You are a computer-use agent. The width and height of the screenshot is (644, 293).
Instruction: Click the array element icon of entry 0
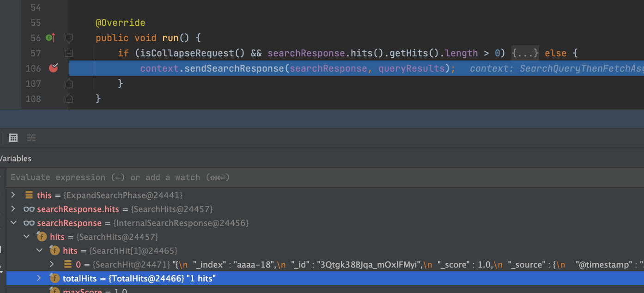point(68,264)
